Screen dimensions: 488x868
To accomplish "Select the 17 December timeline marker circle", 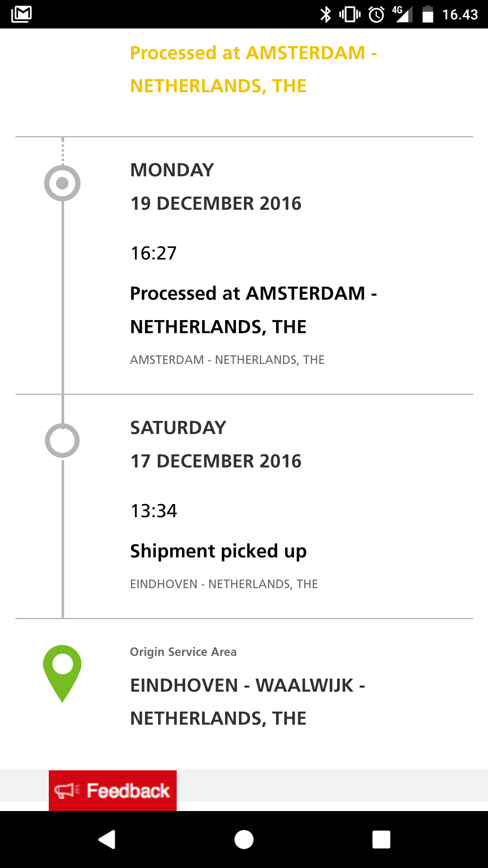I will click(x=62, y=440).
